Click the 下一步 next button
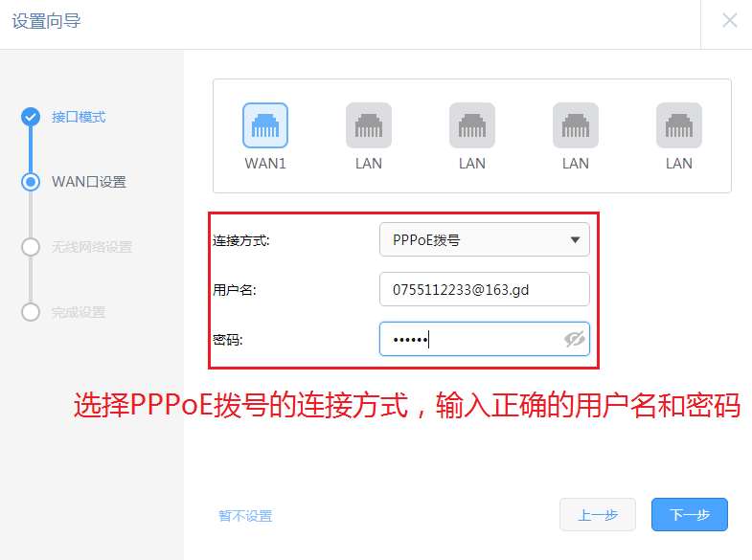752x560 pixels. click(689, 514)
